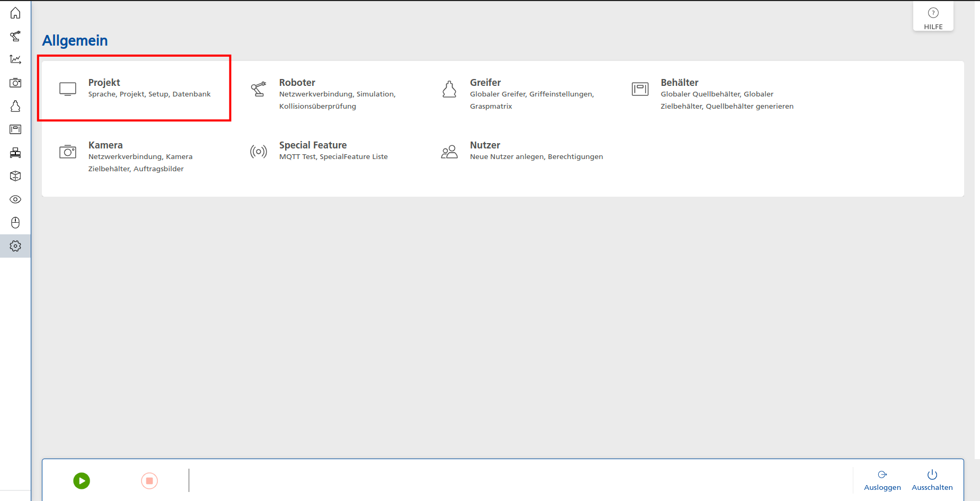Image resolution: width=980 pixels, height=501 pixels.
Task: Open the statistics chart sidebar icon
Action: coord(15,59)
